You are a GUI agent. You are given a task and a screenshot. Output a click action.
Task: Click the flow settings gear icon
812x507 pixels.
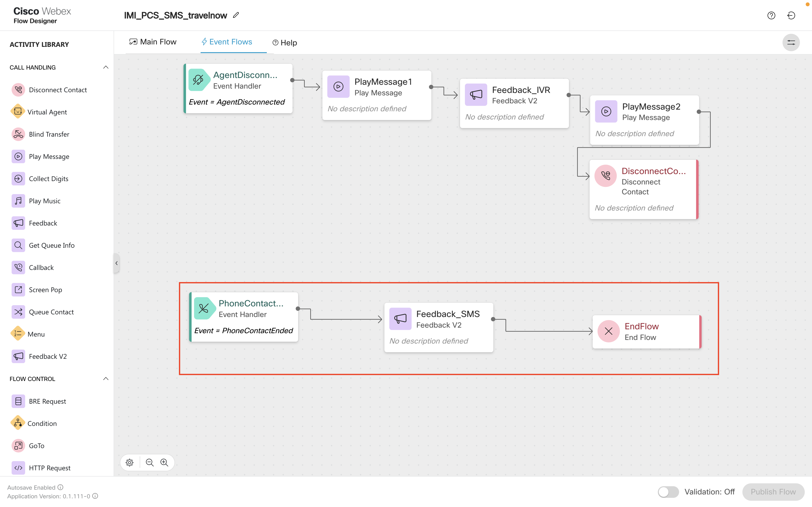130,462
